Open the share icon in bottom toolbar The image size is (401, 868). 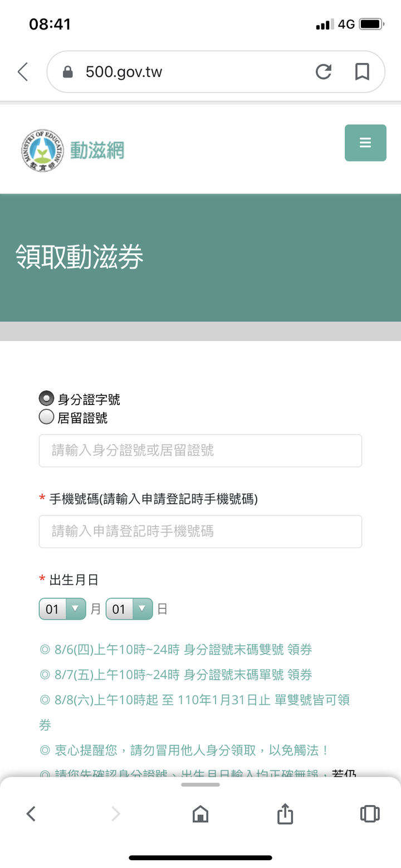click(285, 813)
